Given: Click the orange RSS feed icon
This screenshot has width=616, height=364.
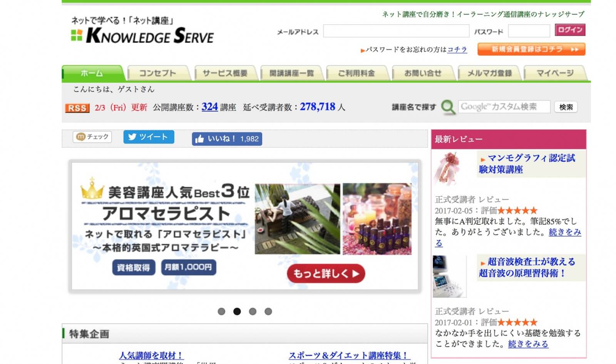Looking at the screenshot, I should (x=77, y=108).
